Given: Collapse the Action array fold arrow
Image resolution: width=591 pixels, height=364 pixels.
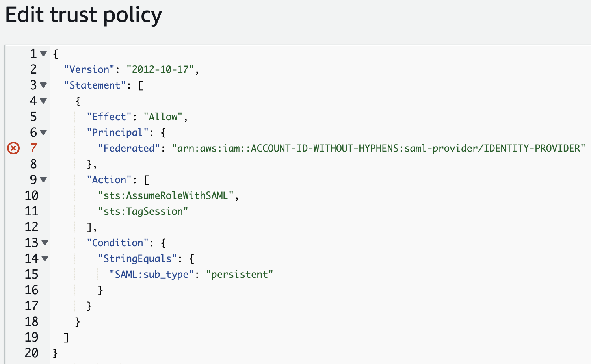Looking at the screenshot, I should [43, 180].
